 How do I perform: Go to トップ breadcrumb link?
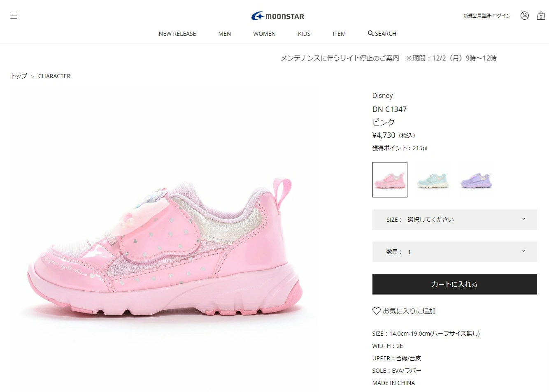(19, 76)
